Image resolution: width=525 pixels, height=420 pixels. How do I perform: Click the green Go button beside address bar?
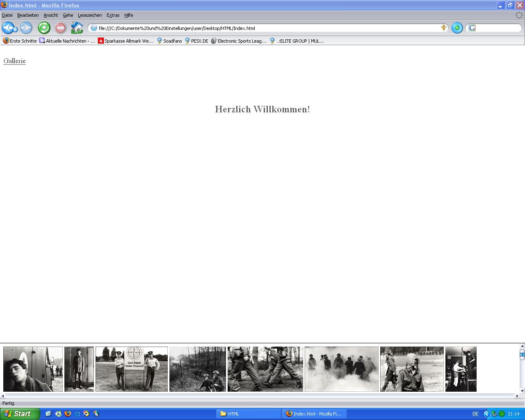tap(457, 28)
